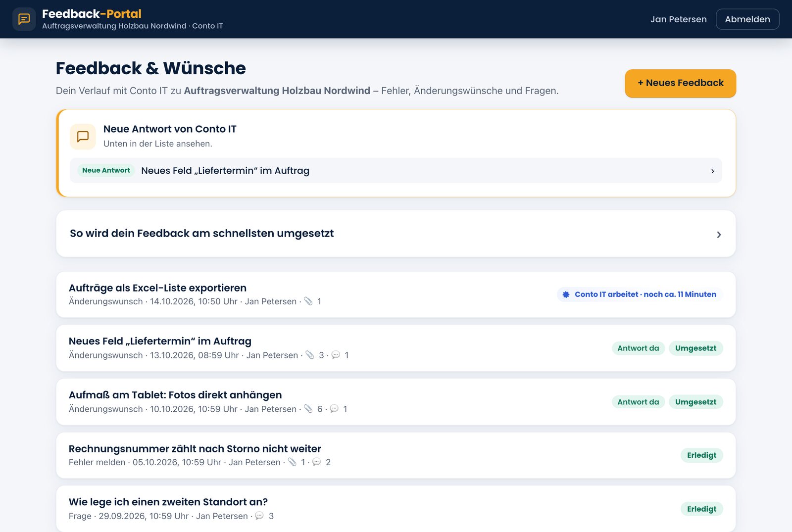Create new feedback with + Neues Feedback
792x532 pixels.
point(680,83)
